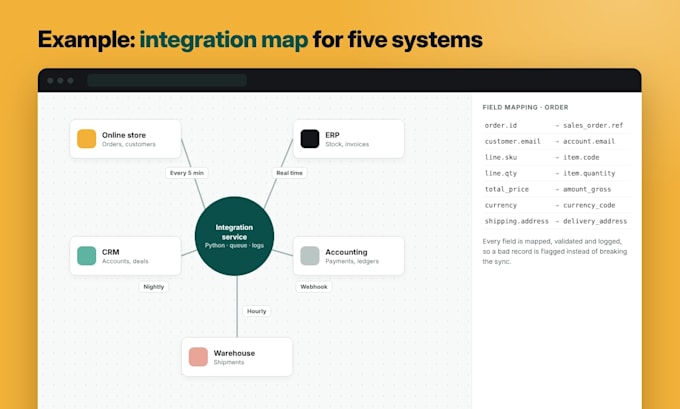Click the 'Nightly' sync label
Viewport: 680px width, 409px height.
click(x=154, y=287)
